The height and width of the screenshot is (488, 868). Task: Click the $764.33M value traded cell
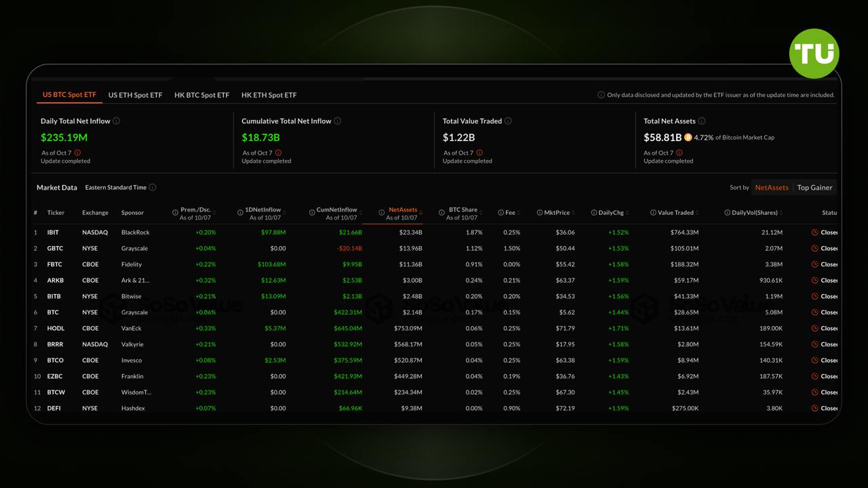point(684,232)
